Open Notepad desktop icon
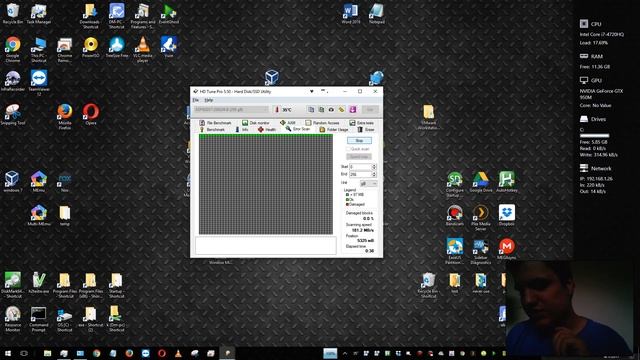The width and height of the screenshot is (640, 360). click(x=376, y=14)
